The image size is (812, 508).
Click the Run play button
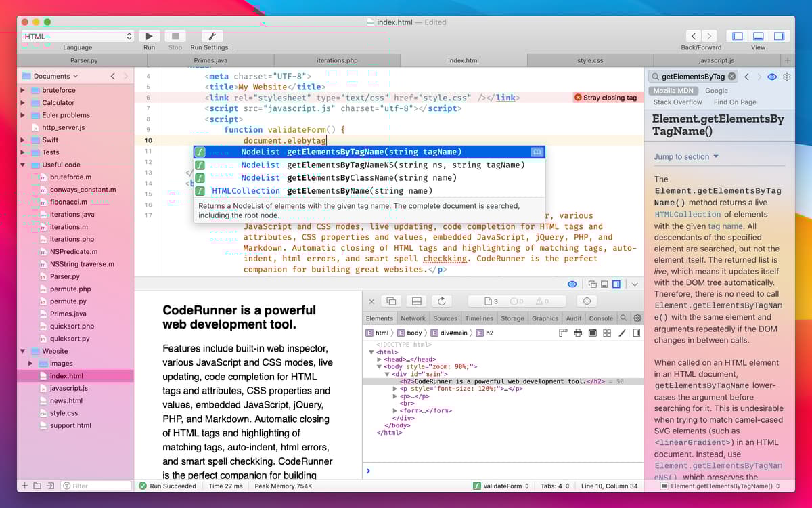(149, 36)
